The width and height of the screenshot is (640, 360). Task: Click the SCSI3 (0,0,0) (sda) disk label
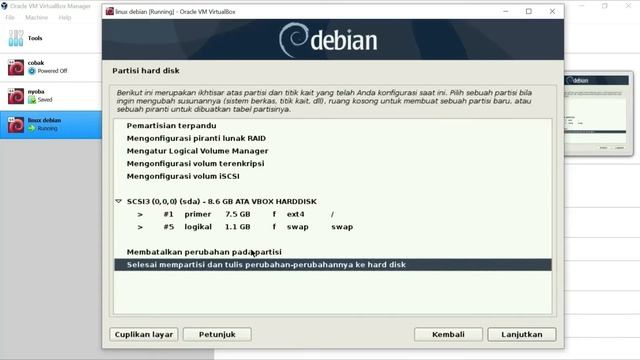pos(222,202)
